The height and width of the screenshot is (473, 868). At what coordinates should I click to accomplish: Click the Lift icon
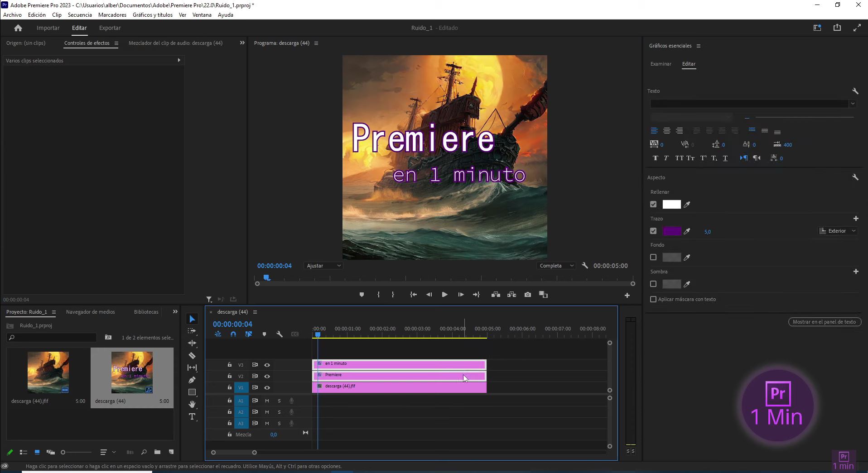(x=496, y=295)
